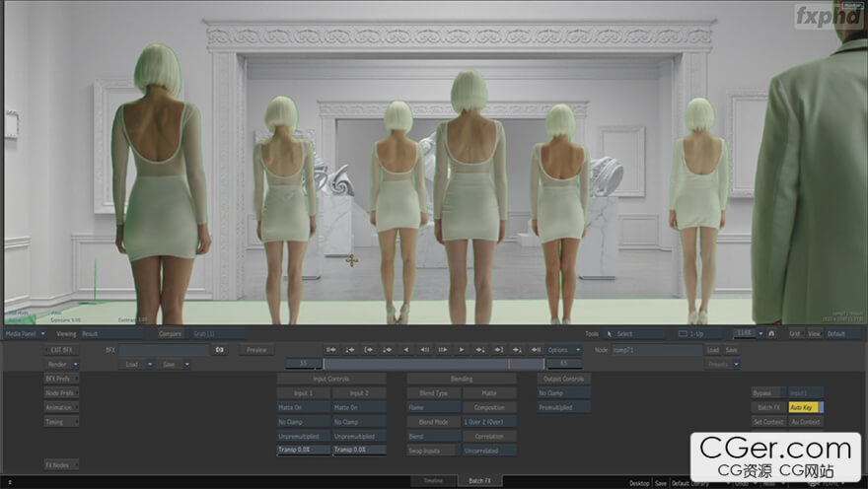Toggle Matte On for Input 2
The width and height of the screenshot is (868, 489).
tap(359, 407)
